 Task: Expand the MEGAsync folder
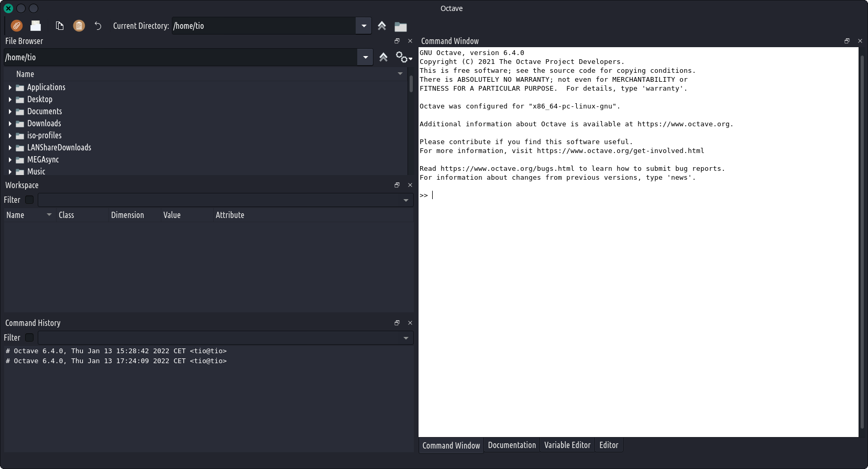click(10, 160)
